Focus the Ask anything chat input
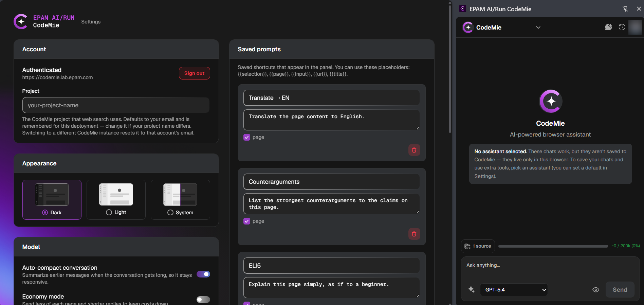Viewport: 644px width, 305px height. coord(550,267)
